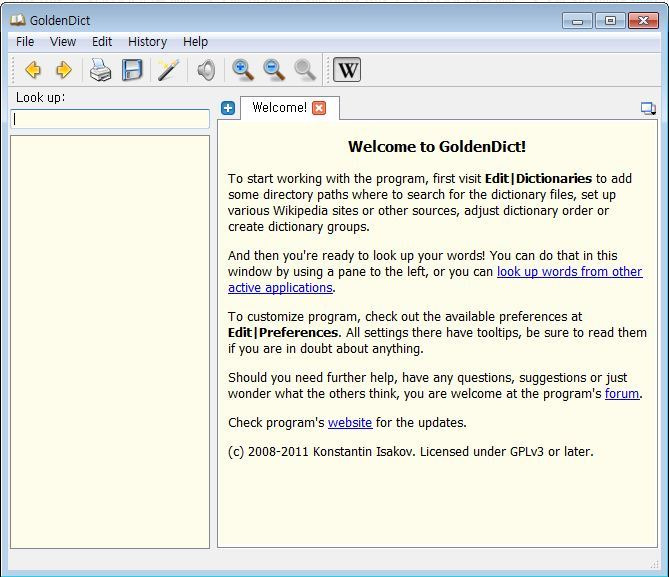669x577 pixels.
Task: Go back with the left arrow
Action: click(x=33, y=70)
